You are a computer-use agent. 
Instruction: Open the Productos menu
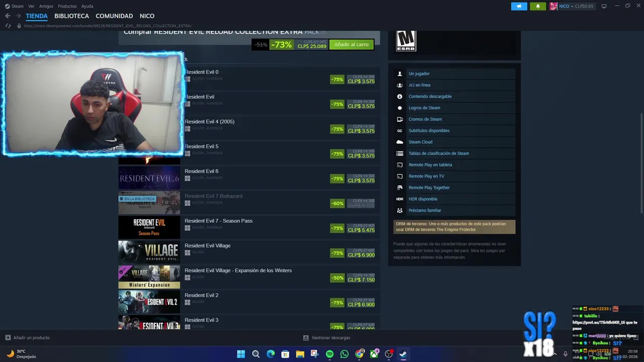(x=67, y=6)
